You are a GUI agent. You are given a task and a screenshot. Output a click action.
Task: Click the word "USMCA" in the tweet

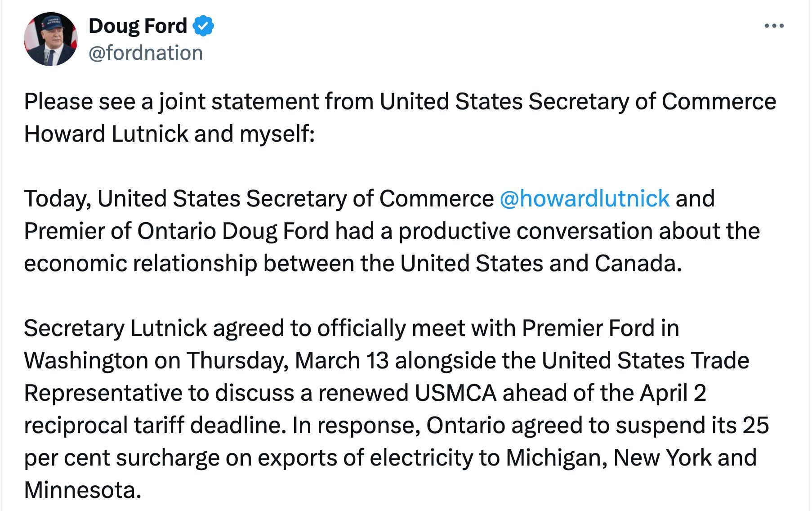click(455, 393)
